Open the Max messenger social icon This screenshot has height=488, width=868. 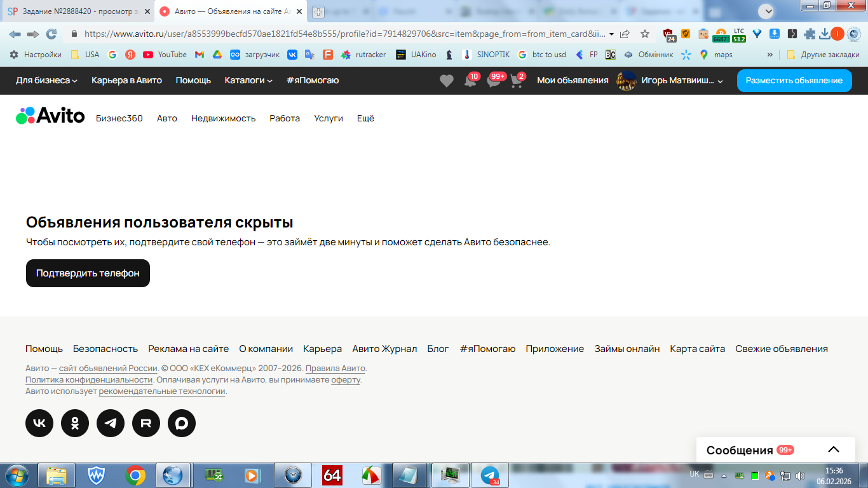pos(182,423)
